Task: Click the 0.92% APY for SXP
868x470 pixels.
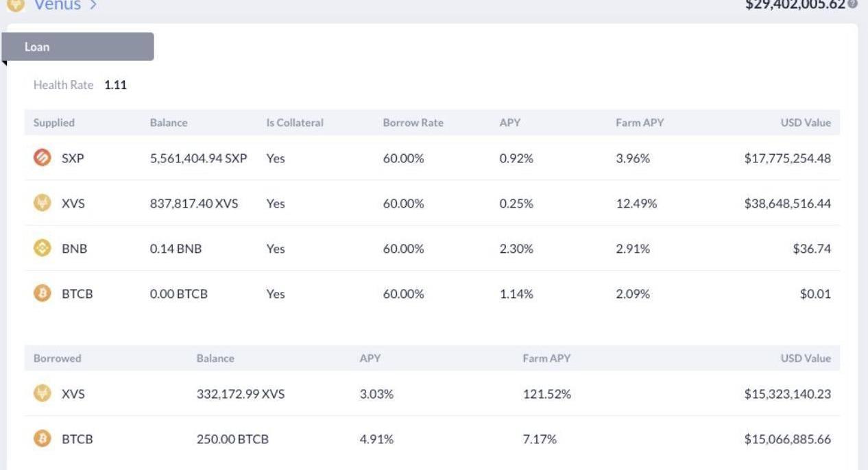Action: [x=516, y=158]
